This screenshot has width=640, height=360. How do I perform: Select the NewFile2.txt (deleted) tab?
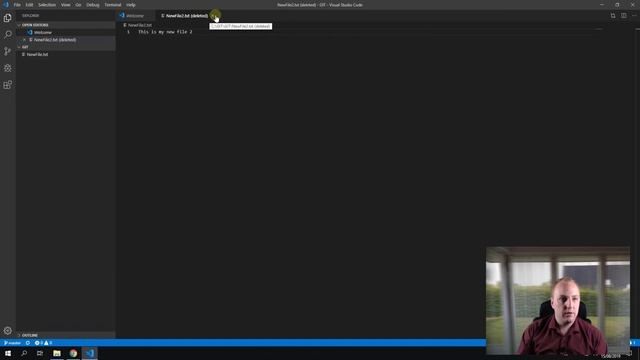(186, 16)
